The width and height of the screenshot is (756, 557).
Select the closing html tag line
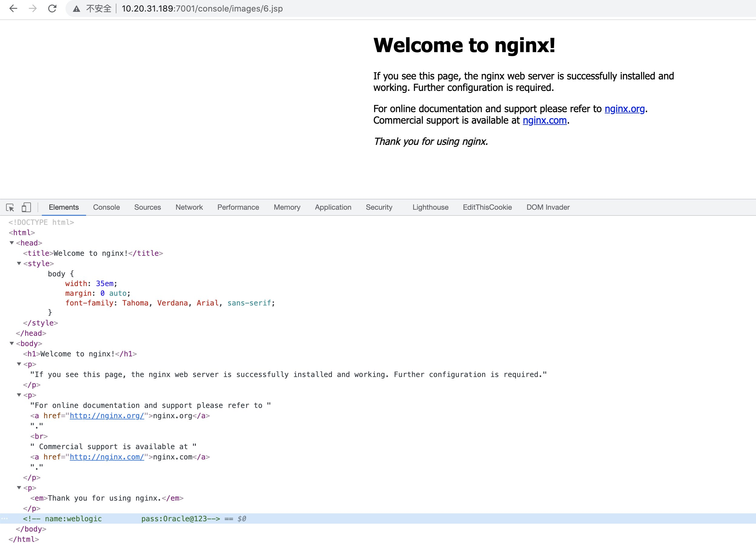[24, 539]
